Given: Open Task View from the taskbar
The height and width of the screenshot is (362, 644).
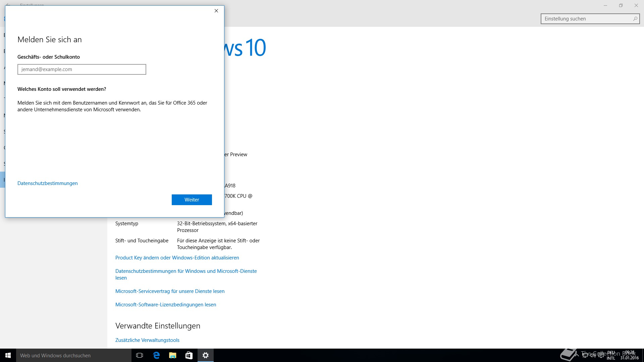Looking at the screenshot, I should (140, 355).
